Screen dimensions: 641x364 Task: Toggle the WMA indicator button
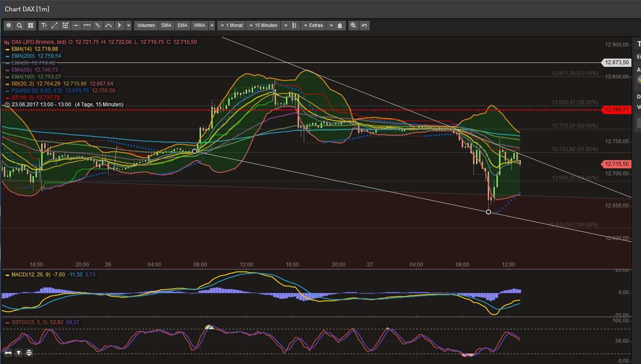point(200,25)
